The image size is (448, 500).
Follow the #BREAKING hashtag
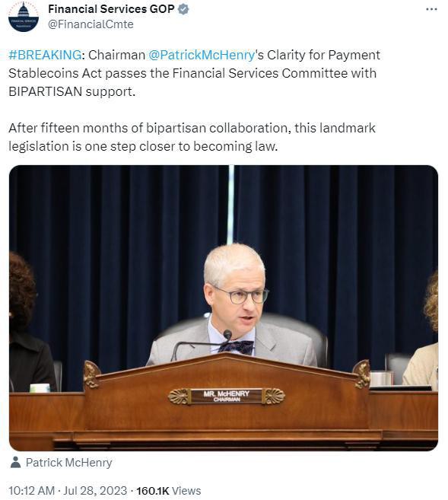[x=45, y=55]
